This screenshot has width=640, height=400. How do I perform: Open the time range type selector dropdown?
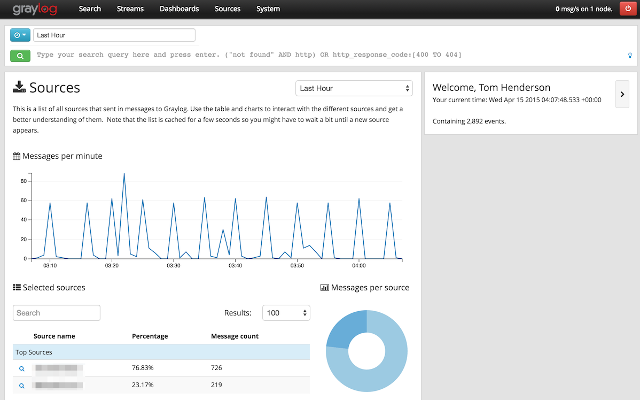tap(20, 34)
